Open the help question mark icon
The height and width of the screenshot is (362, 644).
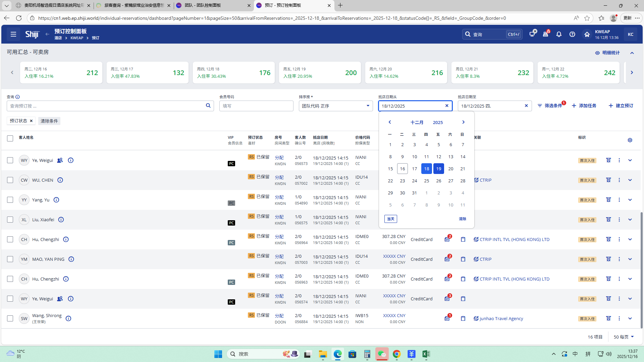(x=572, y=34)
